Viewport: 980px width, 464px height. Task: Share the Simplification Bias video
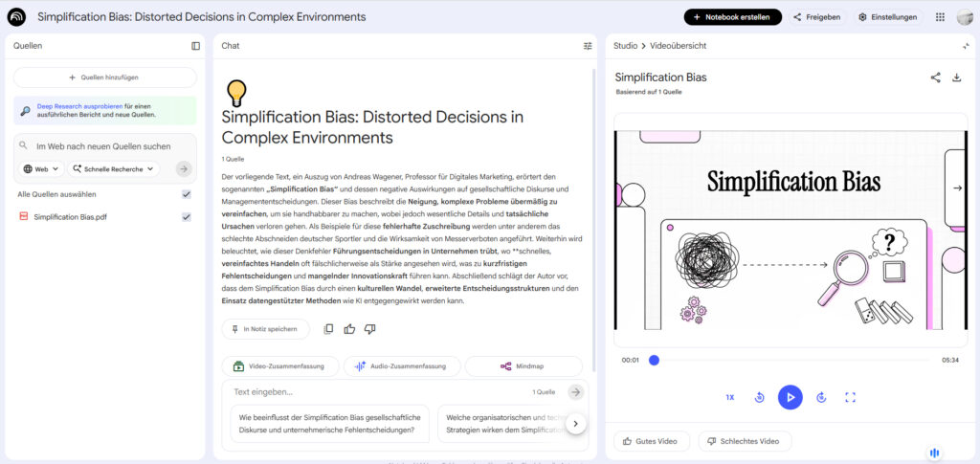935,77
